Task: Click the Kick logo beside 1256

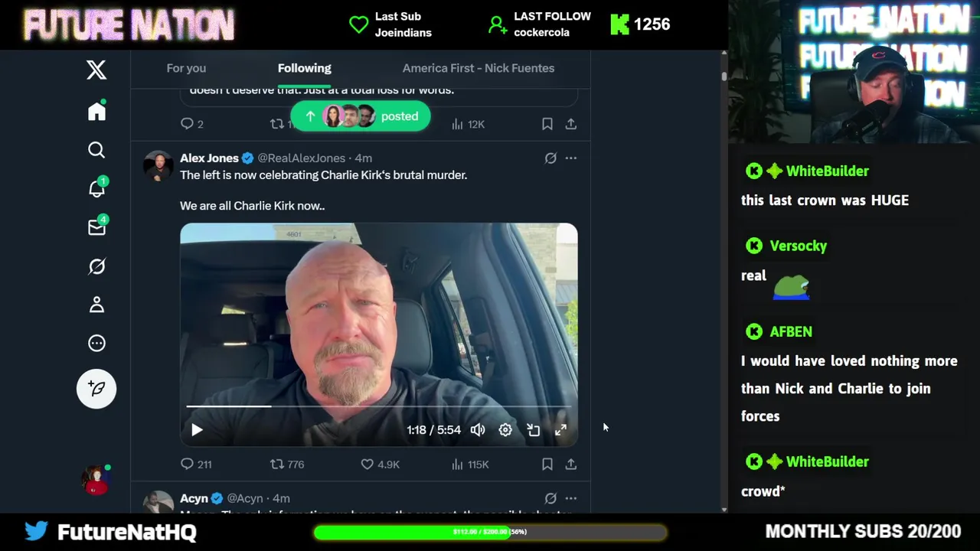Action: pos(619,24)
